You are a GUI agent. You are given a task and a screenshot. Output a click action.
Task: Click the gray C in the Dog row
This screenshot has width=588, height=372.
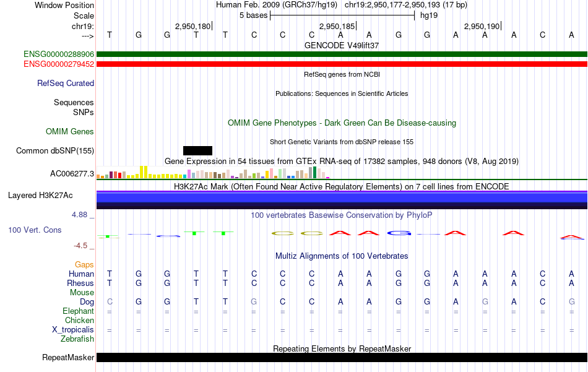110,302
